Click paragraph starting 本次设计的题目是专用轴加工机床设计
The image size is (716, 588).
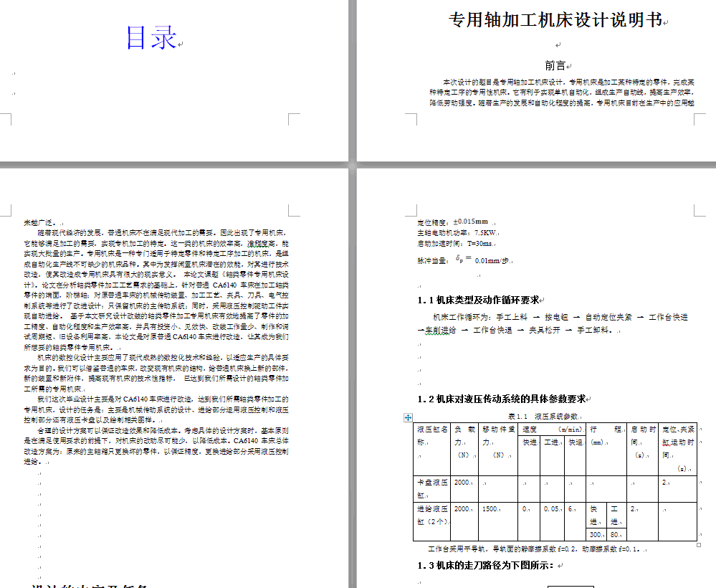562,93
